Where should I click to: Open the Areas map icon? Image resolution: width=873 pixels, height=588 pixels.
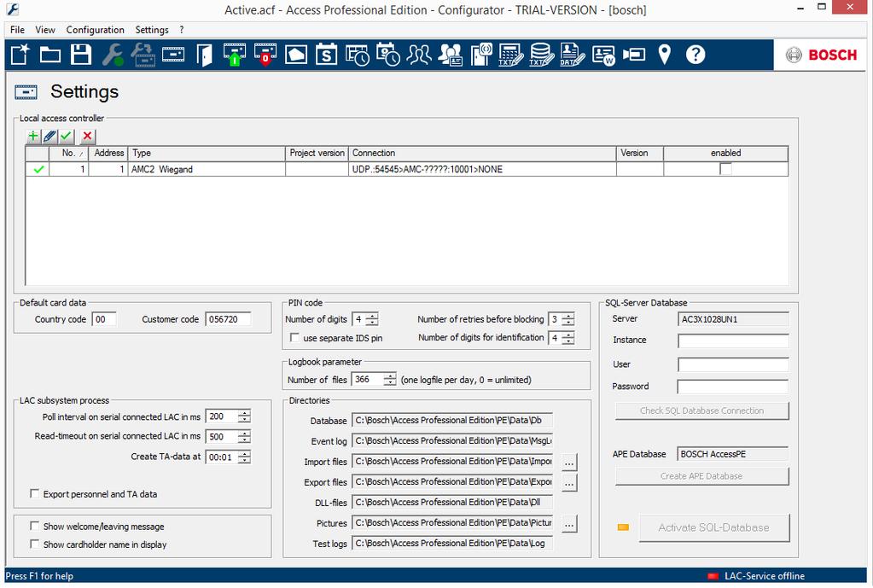tap(295, 55)
